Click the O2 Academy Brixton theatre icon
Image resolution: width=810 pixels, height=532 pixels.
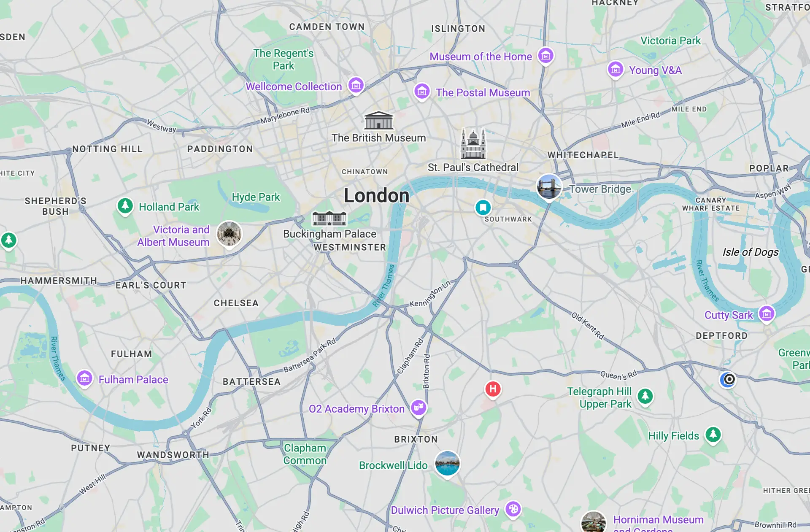tap(418, 408)
